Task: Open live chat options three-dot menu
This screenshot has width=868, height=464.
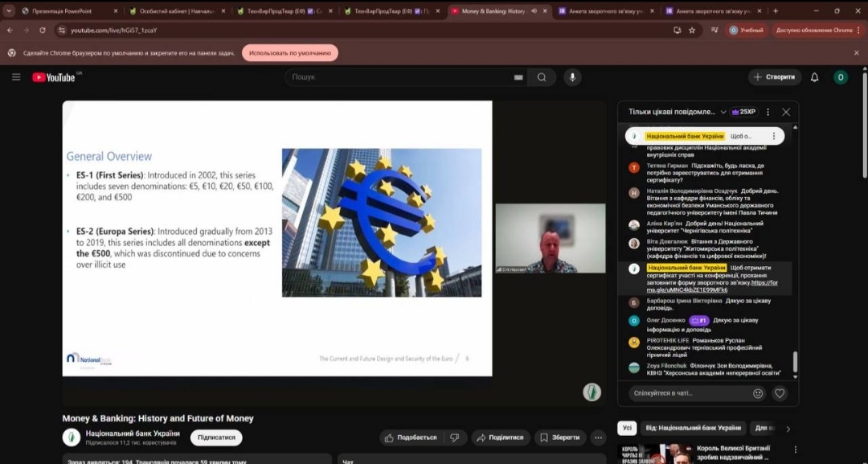Action: click(768, 112)
